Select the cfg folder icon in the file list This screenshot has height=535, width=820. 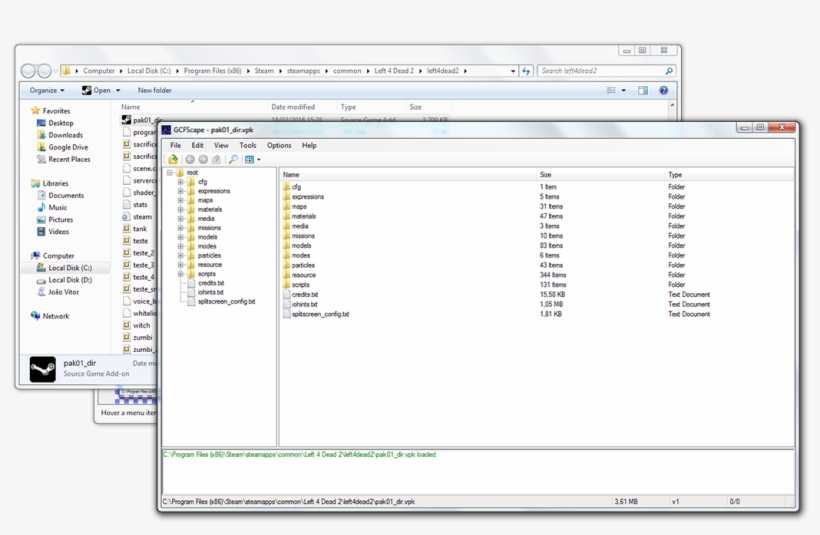tap(286, 187)
